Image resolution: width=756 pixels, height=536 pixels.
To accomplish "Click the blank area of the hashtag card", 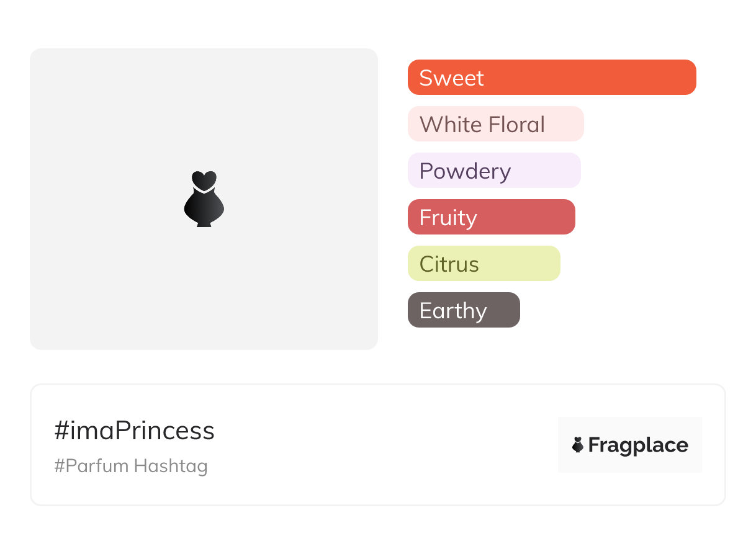I will coord(385,447).
